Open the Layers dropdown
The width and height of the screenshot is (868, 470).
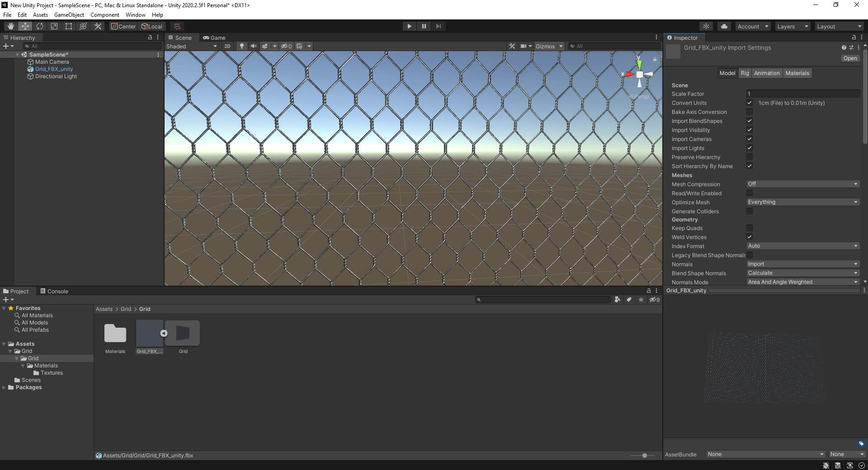click(792, 26)
